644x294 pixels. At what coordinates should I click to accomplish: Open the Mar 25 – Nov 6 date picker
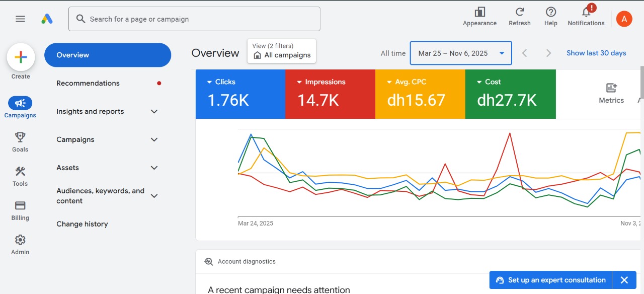click(x=460, y=53)
